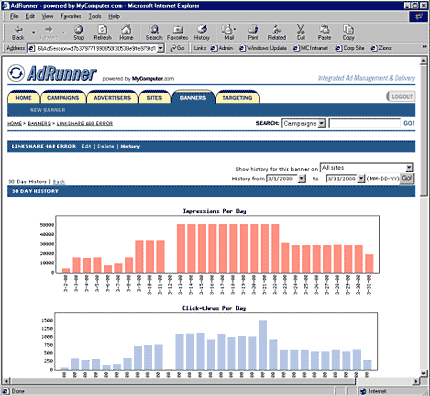Expand the address bar dropdown arrow
Image resolution: width=430 pixels, height=396 pixels.
coord(160,48)
